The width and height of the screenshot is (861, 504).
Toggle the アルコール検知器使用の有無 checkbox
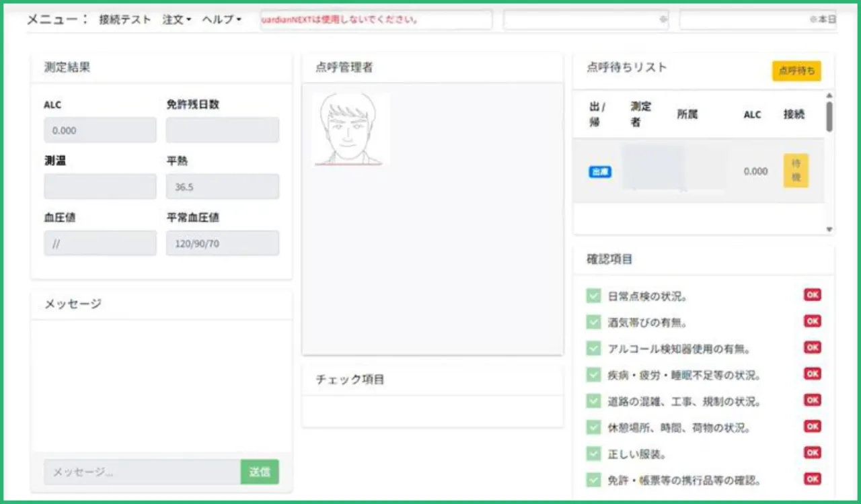pyautogui.click(x=593, y=347)
